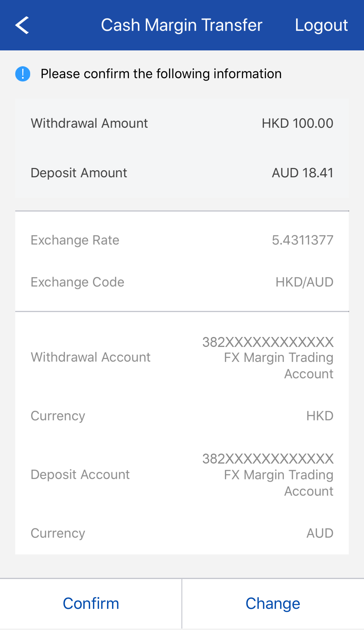Tap the Withdrawal Amount label

89,123
